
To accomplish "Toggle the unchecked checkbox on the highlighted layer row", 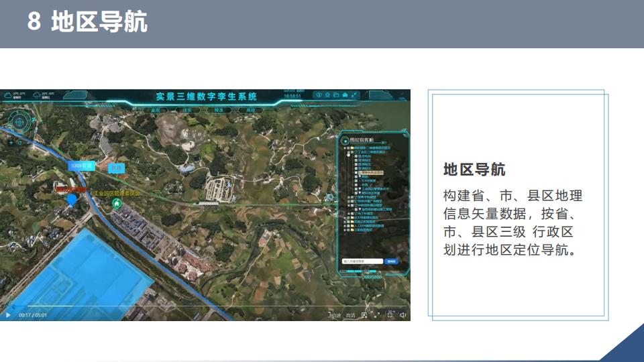I will (x=356, y=172).
